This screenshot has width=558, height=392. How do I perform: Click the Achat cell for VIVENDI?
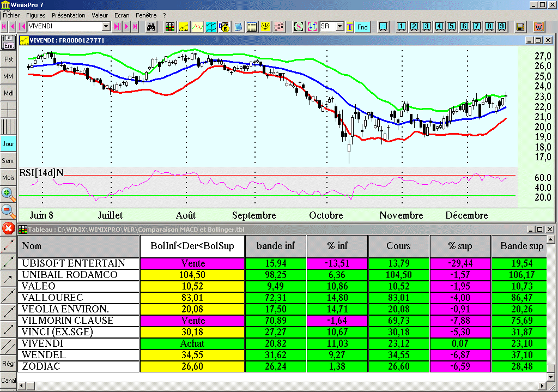192,343
